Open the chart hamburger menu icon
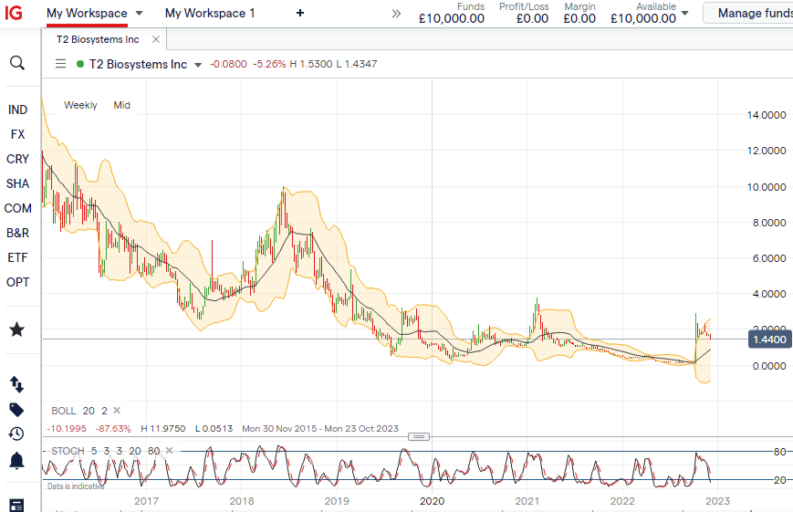This screenshot has height=512, width=793. tap(61, 64)
